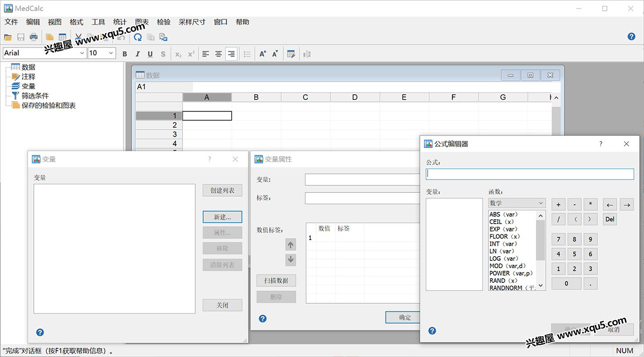This screenshot has height=357, width=644.
Task: Click the 创建列表 button
Action: (x=223, y=190)
